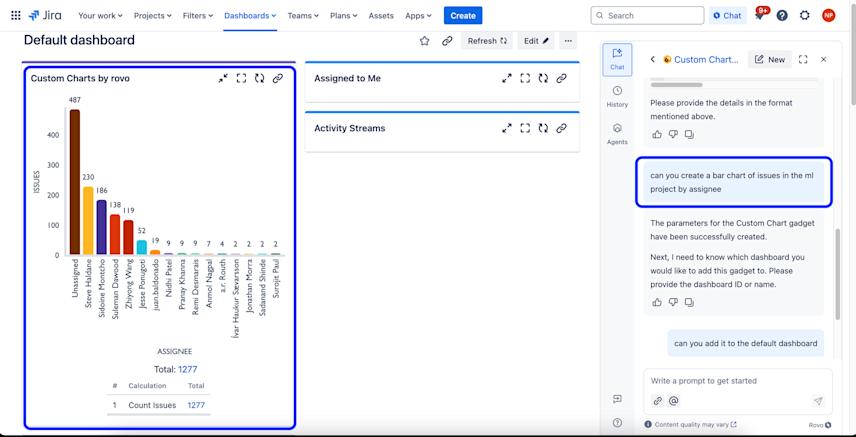
Task: Copy the dashboard link icon
Action: coord(447,41)
